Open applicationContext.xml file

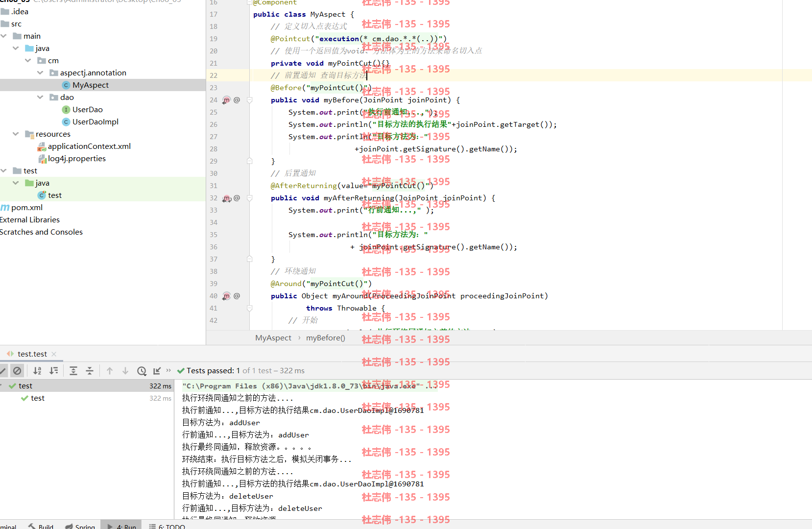(89, 146)
